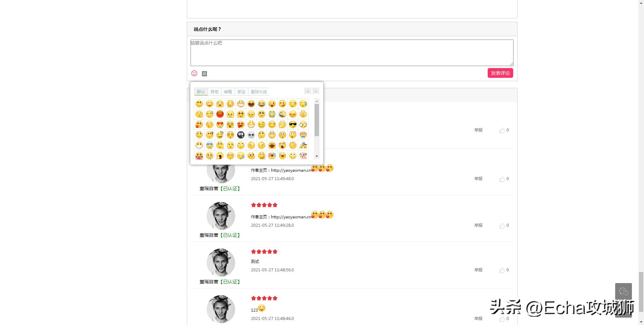The image size is (644, 325).
Task: Go to next emoji tab page arrow
Action: coord(316,91)
